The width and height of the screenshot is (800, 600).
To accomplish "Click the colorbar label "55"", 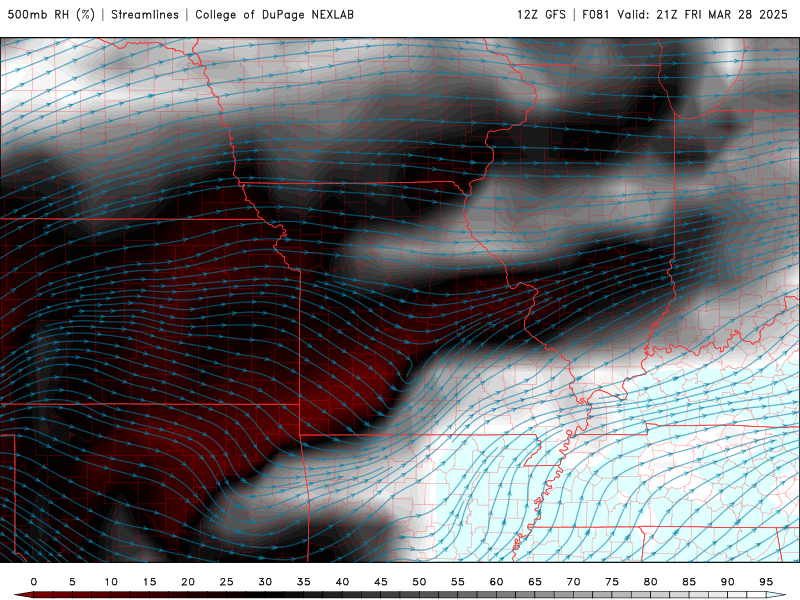I will coord(458,582).
